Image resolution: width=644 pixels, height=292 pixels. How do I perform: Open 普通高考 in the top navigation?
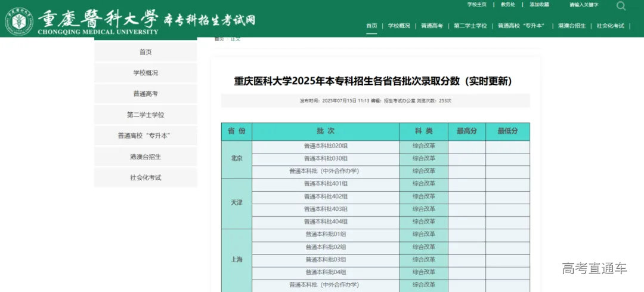[x=432, y=26]
